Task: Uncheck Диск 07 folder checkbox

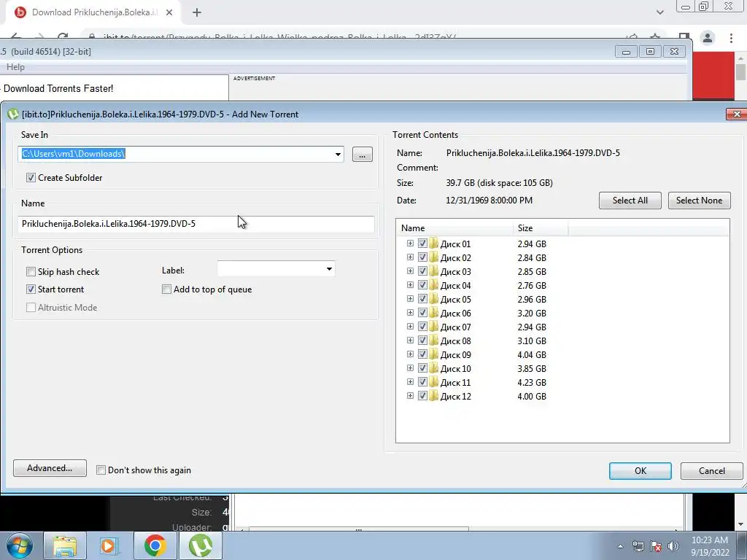Action: [x=422, y=326]
